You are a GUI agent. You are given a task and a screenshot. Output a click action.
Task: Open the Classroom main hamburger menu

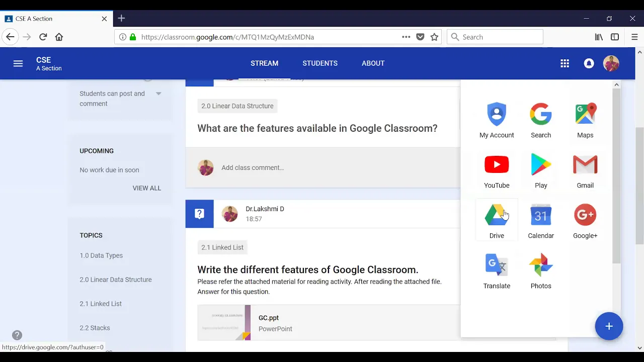(x=18, y=63)
